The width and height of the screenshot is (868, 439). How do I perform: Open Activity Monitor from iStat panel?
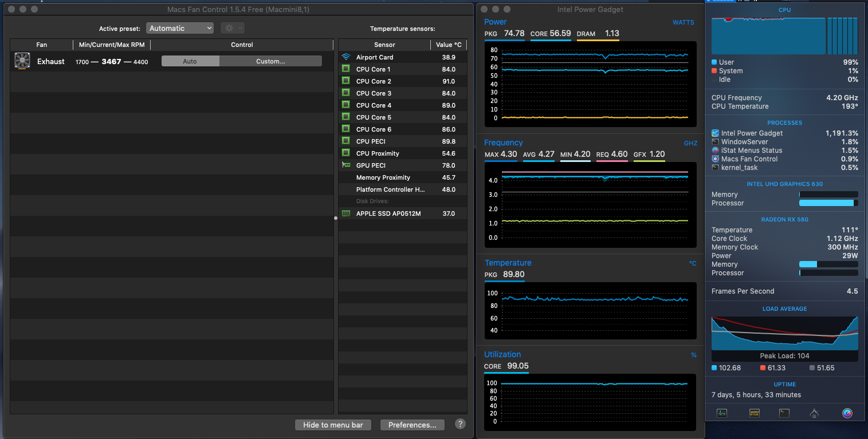click(x=722, y=413)
